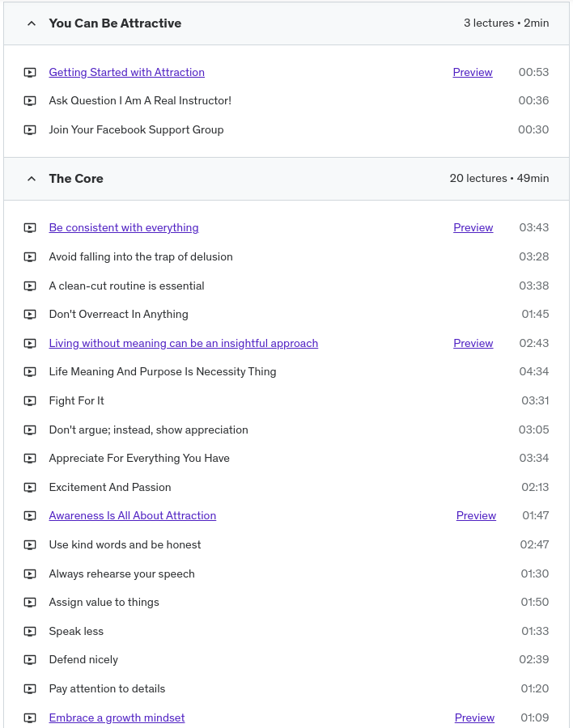573x728 pixels.
Task: Collapse The Core section chevron
Action: point(32,179)
